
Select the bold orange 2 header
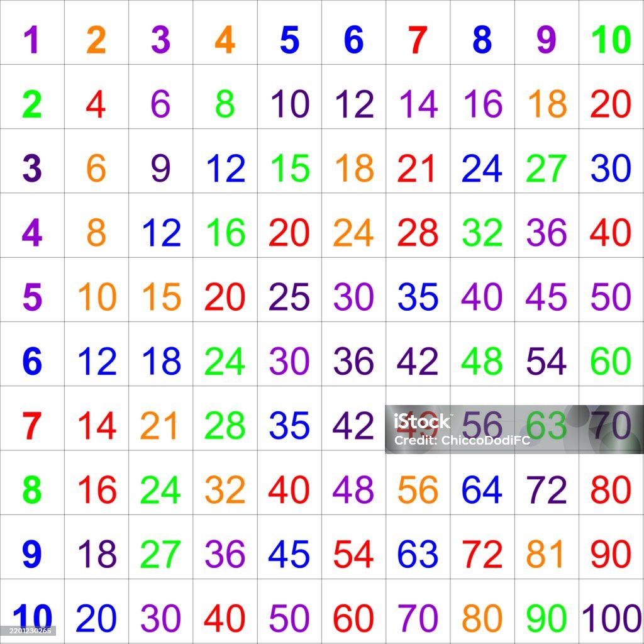click(x=96, y=40)
